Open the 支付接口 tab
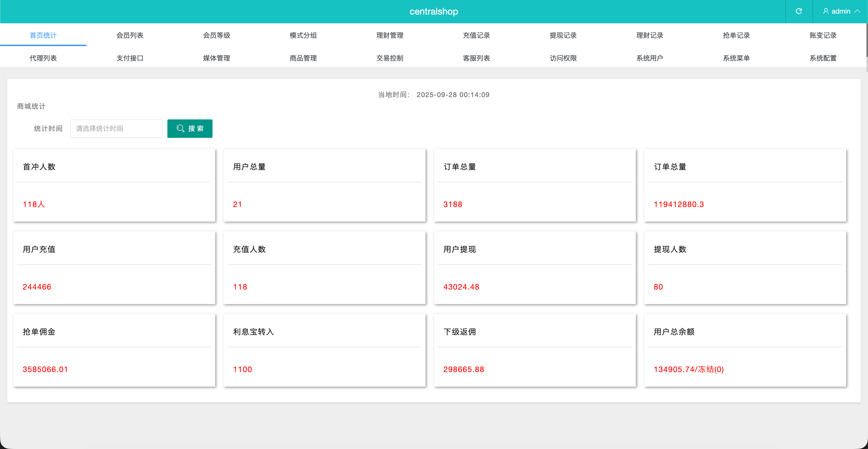Viewport: 868px width, 449px height. pyautogui.click(x=130, y=58)
